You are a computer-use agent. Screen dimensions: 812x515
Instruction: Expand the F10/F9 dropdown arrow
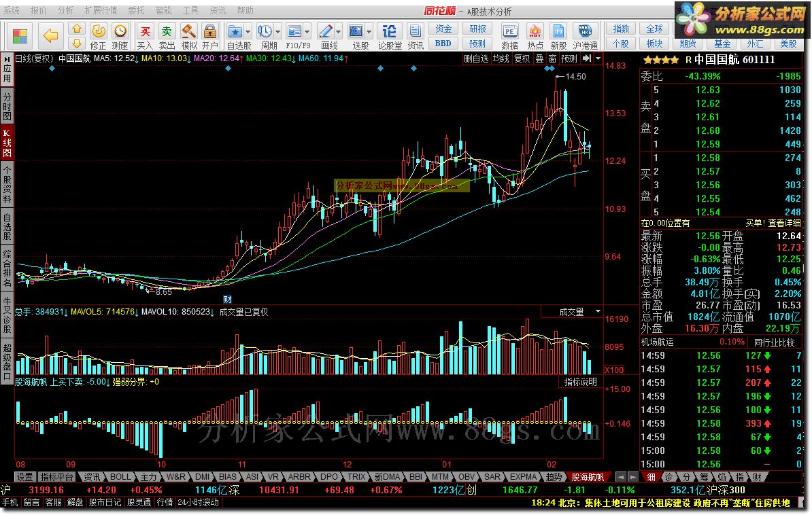pos(307,31)
